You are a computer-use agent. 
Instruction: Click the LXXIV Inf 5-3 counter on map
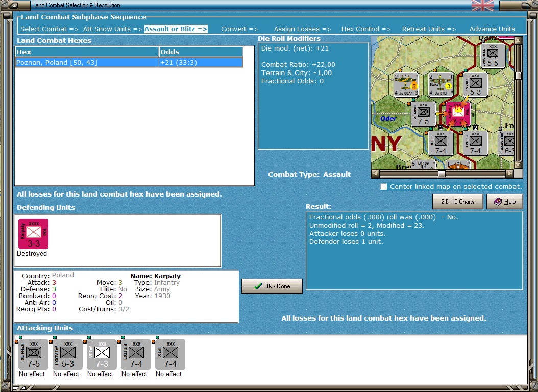point(476,85)
